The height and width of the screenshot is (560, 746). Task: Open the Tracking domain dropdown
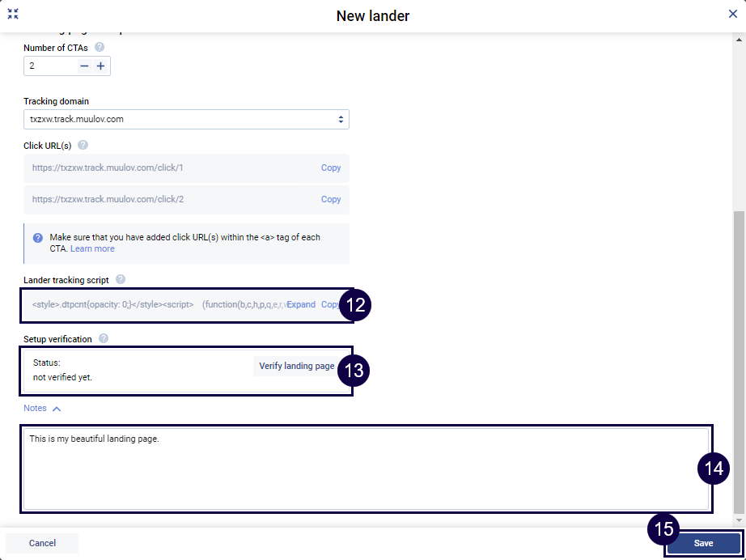[186, 120]
